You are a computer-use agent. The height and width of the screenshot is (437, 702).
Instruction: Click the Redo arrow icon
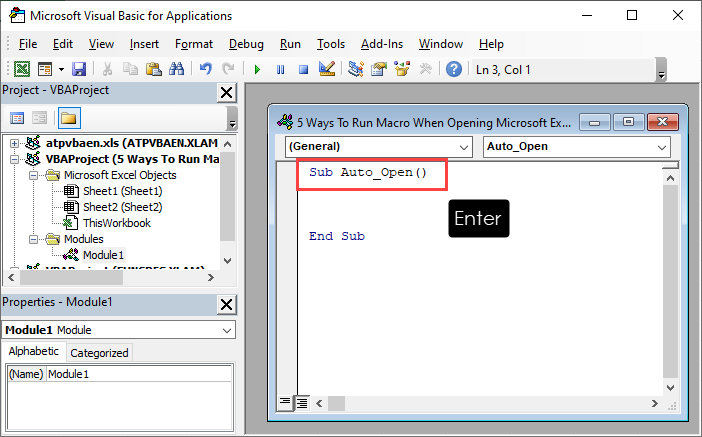tap(228, 69)
